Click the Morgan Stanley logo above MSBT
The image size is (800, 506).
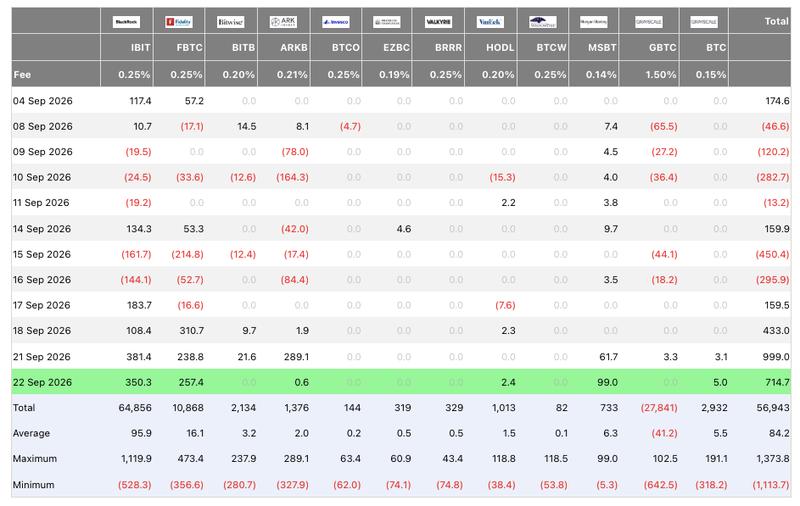point(594,22)
